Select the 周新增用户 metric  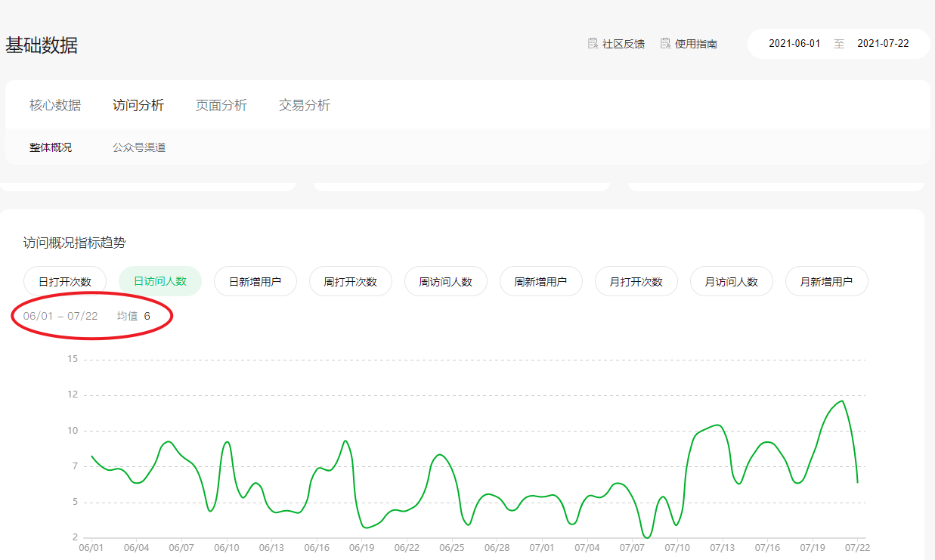541,281
